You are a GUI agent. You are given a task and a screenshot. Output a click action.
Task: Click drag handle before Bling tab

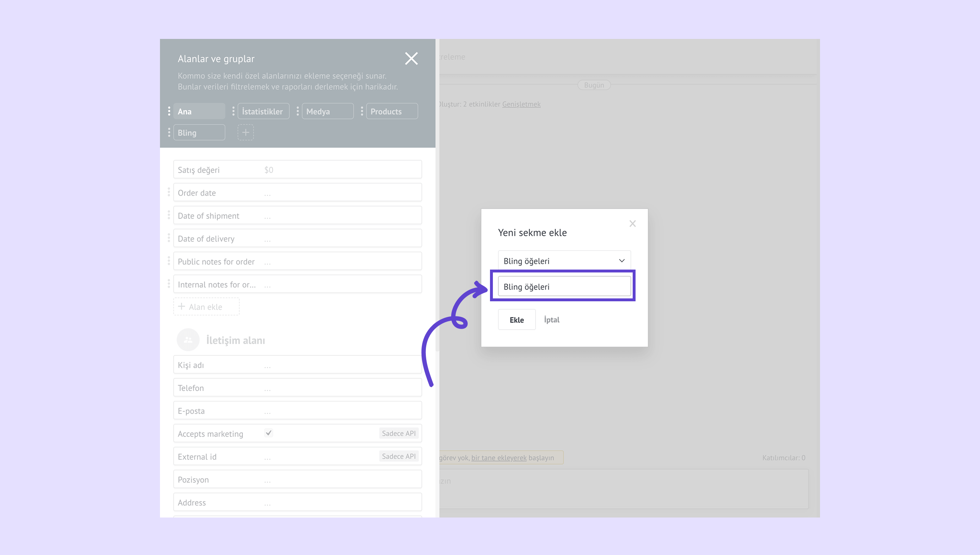tap(169, 133)
